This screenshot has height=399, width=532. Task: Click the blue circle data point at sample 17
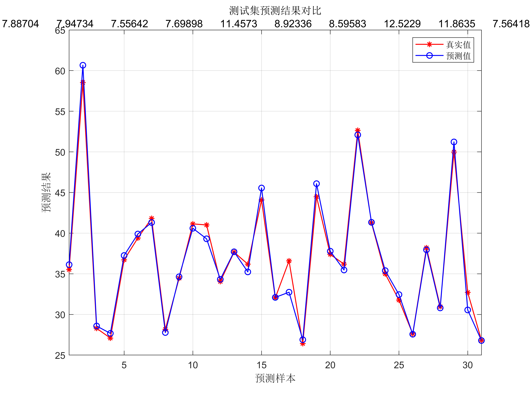(x=289, y=292)
